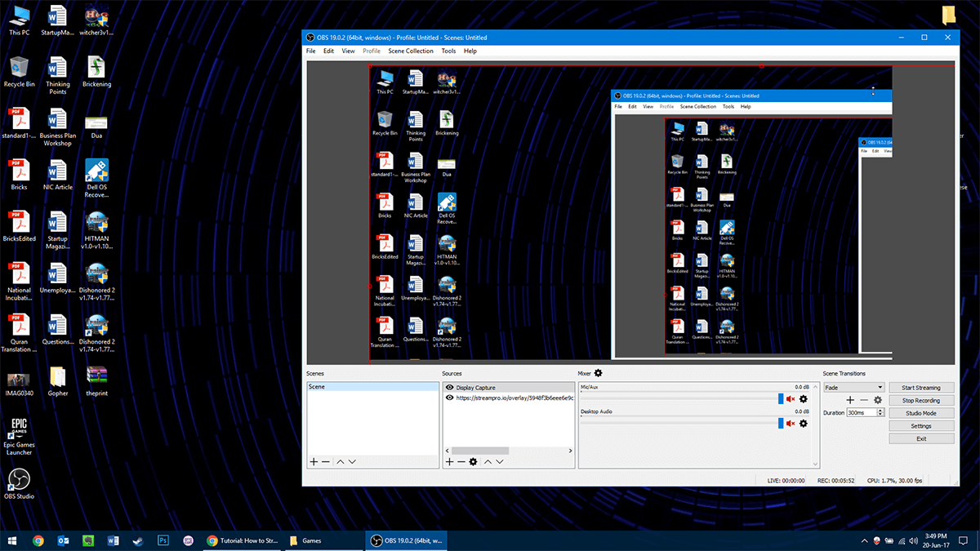Open the Dell OS Recovery desktop shortcut
The height and width of the screenshot is (551, 980).
coord(97,179)
